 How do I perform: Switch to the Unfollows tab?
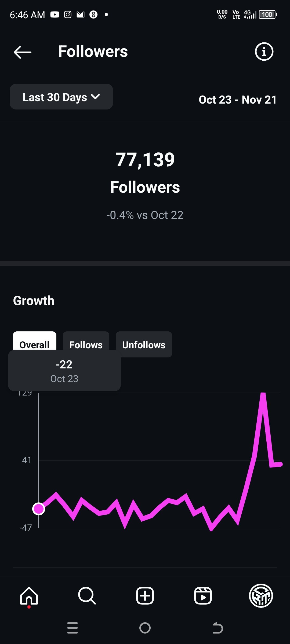click(144, 345)
